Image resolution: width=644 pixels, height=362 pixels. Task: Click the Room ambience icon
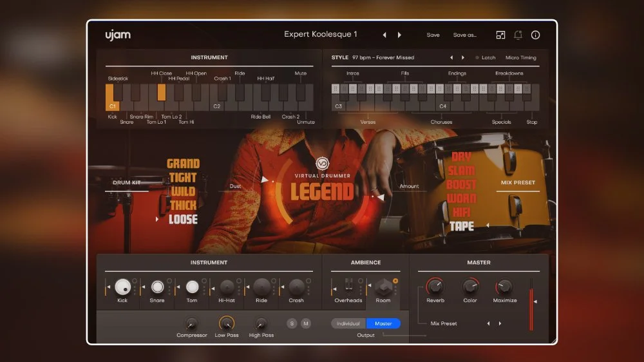click(383, 287)
